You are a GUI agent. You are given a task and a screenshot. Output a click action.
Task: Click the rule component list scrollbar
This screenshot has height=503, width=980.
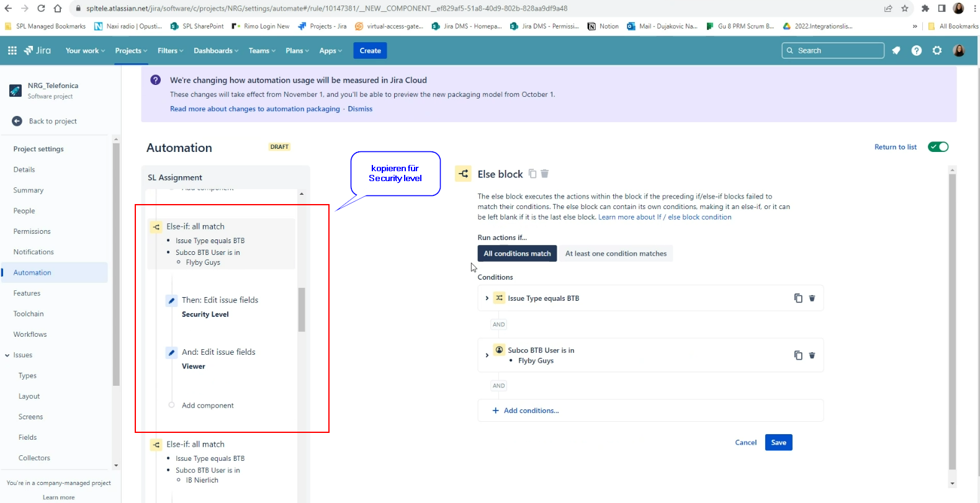pos(302,309)
